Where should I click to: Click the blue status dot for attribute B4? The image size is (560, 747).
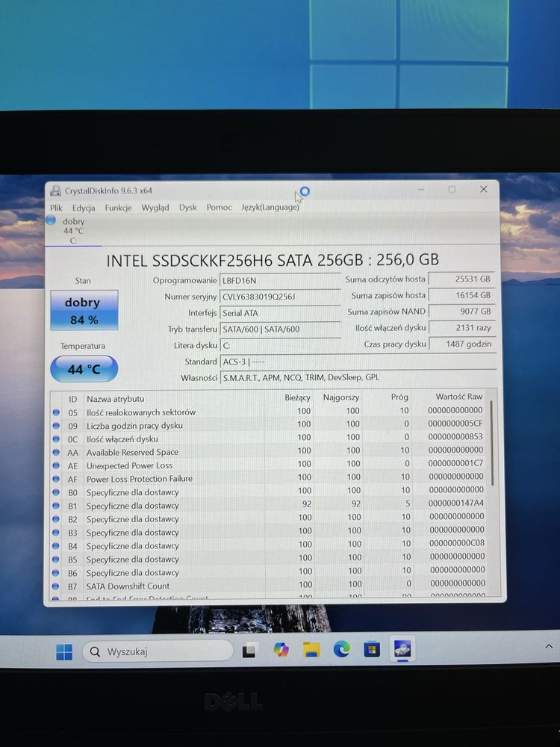pos(56,546)
